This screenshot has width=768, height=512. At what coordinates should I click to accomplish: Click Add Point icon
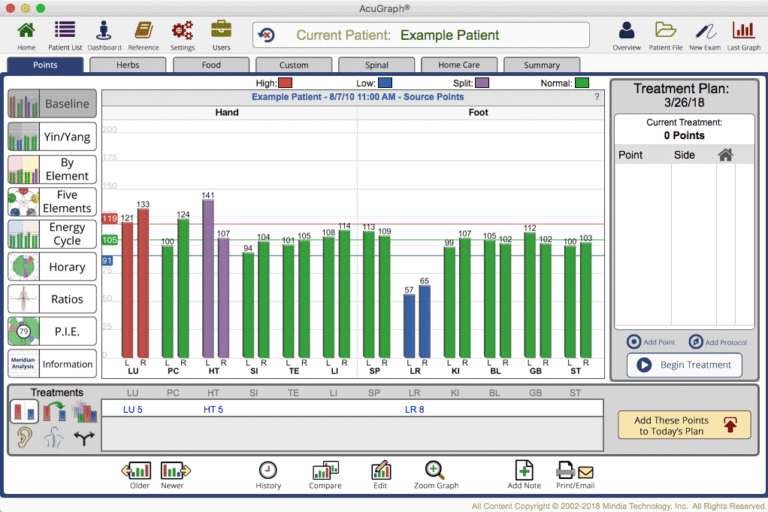[x=634, y=341]
